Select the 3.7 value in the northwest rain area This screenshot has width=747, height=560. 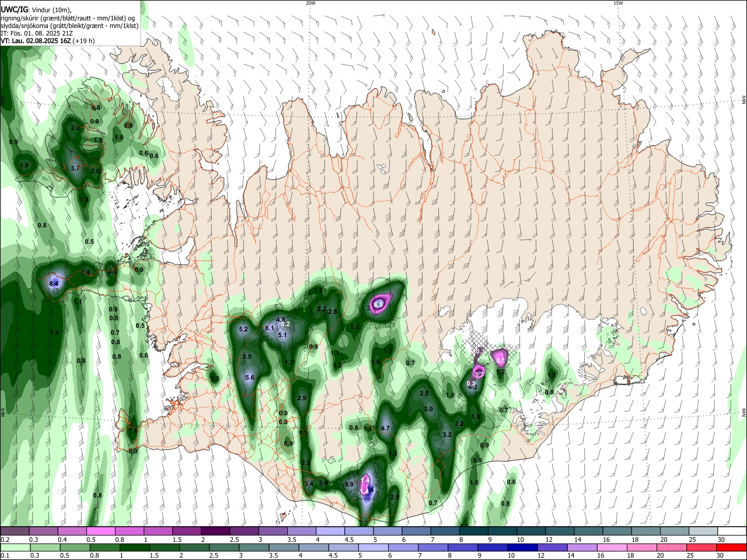point(75,168)
